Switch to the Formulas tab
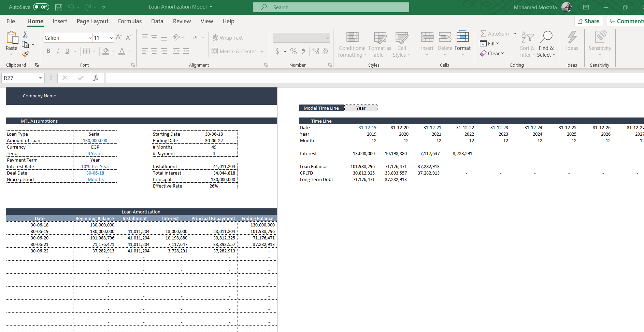Viewport: 644px width, 332px height. coord(130,21)
